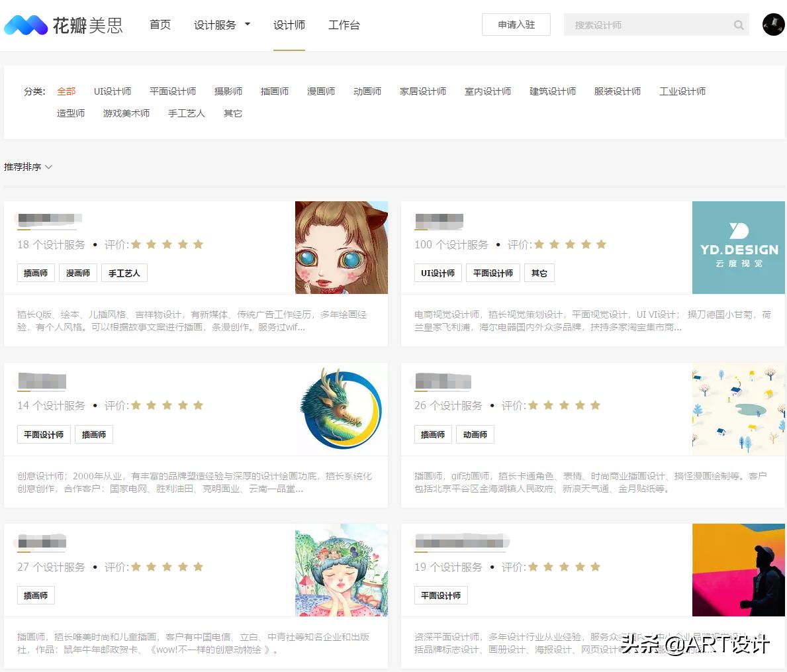This screenshot has height=672, width=787.
Task: Select the 插画师 category filter
Action: point(274,91)
